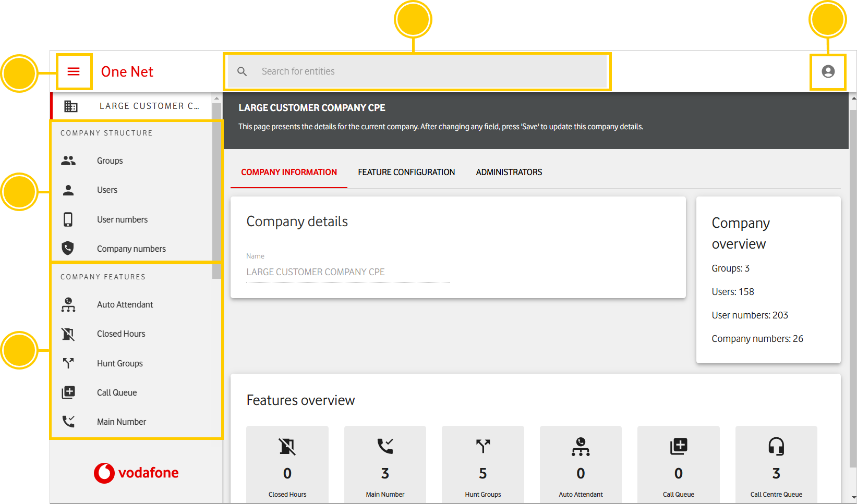Click the search magnifier icon
Screen dimensions: 857x504
coord(242,71)
